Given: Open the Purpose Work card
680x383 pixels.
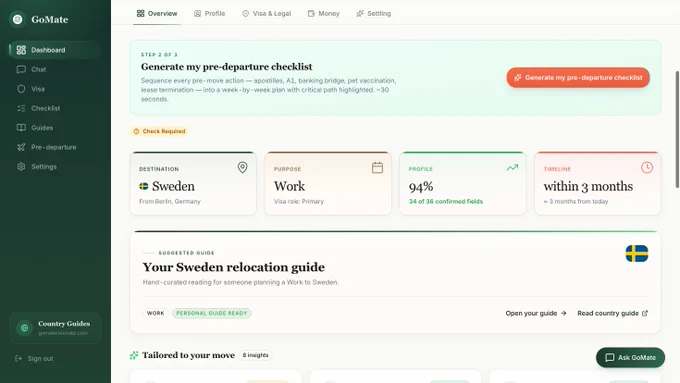Looking at the screenshot, I should (x=328, y=183).
